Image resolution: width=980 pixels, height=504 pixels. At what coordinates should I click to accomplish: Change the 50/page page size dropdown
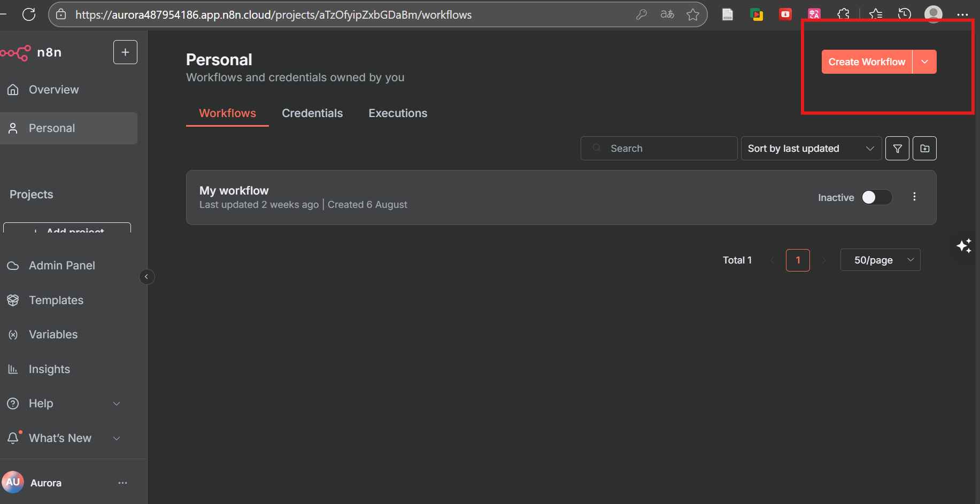point(880,260)
